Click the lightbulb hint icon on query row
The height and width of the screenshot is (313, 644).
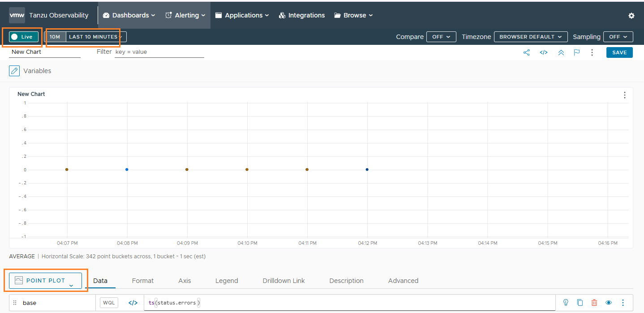point(566,303)
